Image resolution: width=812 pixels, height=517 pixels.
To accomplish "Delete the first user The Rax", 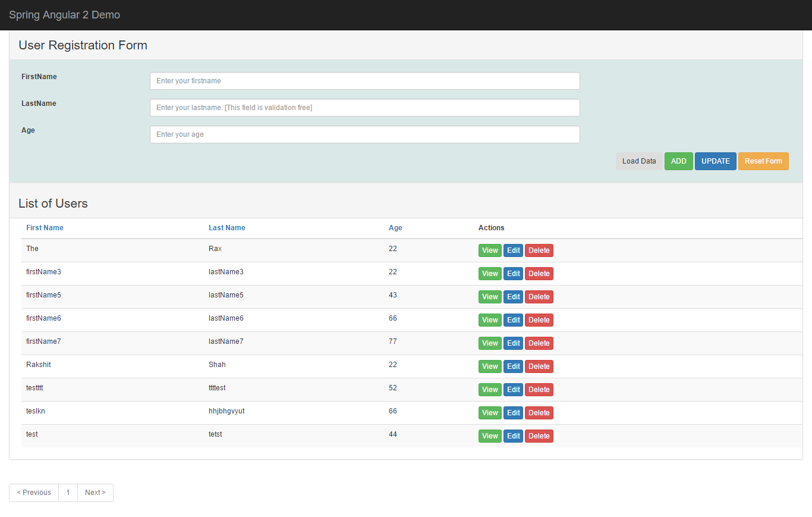I will click(x=539, y=250).
